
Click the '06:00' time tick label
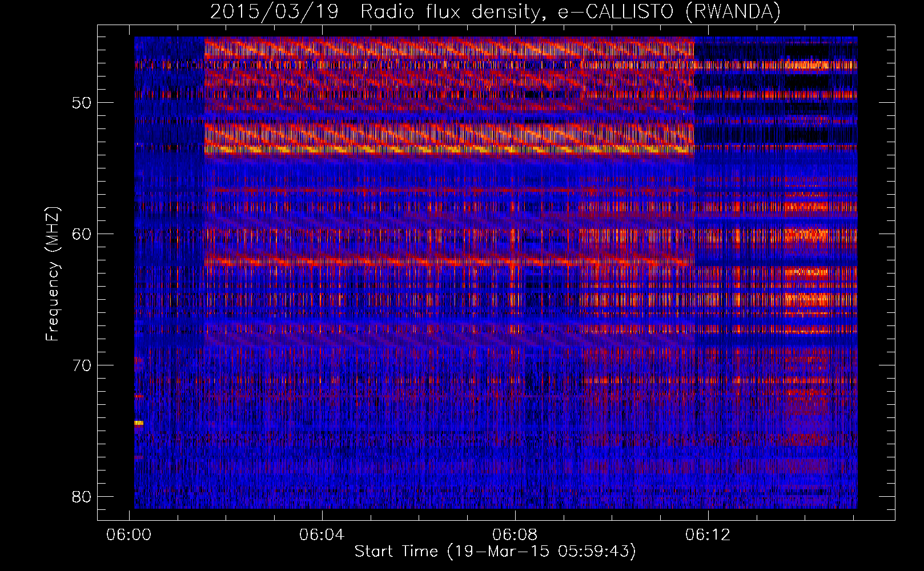(x=129, y=534)
